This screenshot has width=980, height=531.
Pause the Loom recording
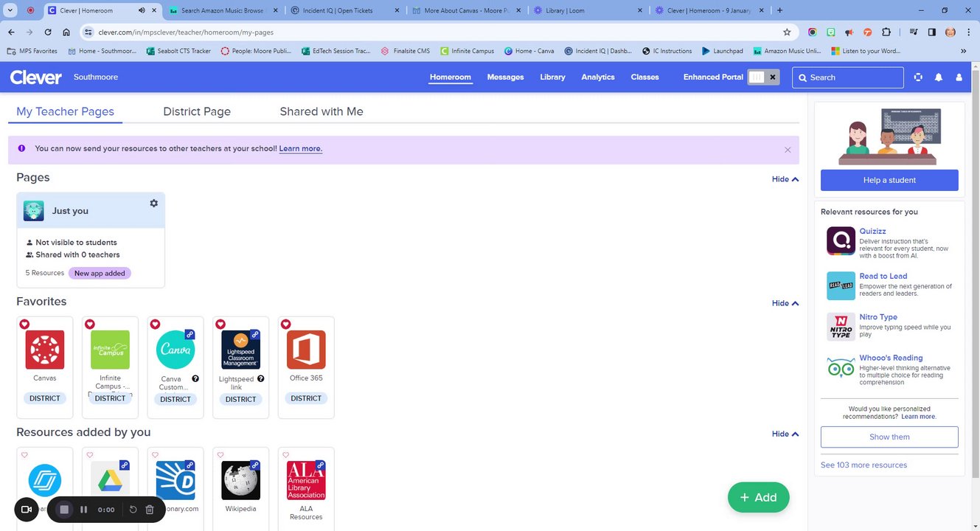[x=83, y=510]
